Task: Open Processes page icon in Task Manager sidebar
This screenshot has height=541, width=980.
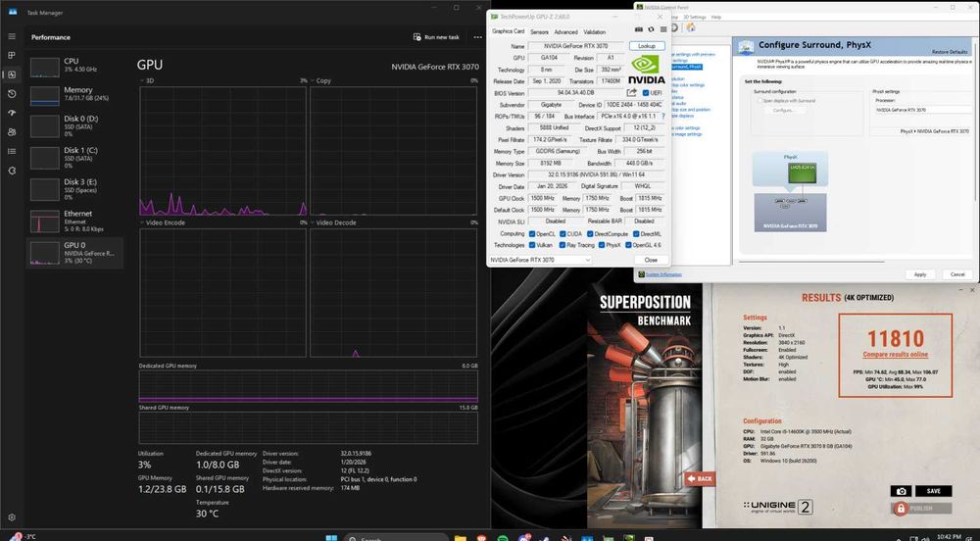Action: [12, 55]
